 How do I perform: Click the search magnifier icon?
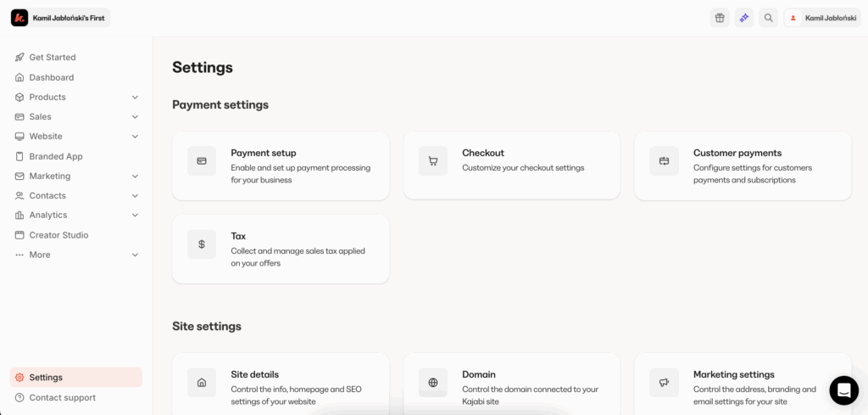pos(768,18)
